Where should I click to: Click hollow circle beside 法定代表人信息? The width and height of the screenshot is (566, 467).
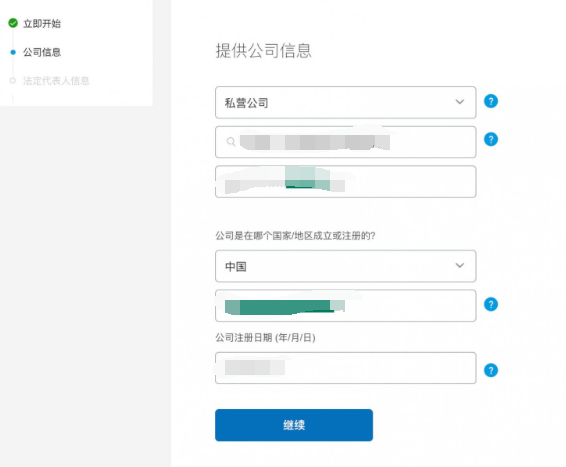(13, 80)
